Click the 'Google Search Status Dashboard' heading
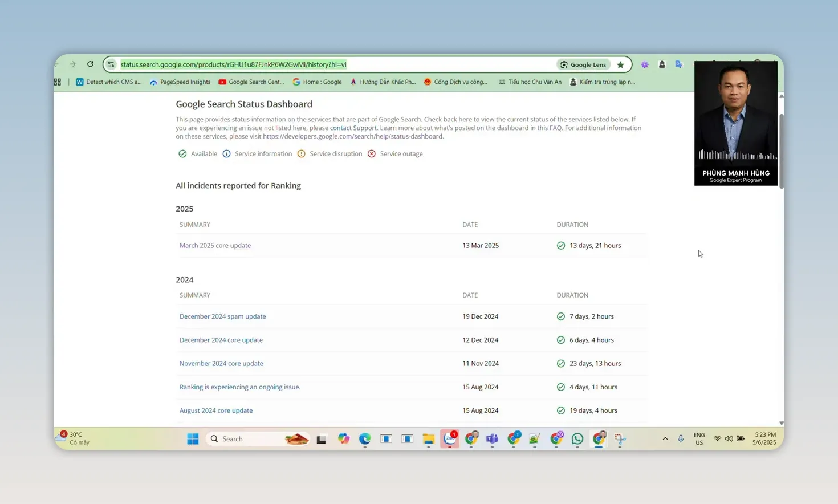838x504 pixels. [x=244, y=104]
